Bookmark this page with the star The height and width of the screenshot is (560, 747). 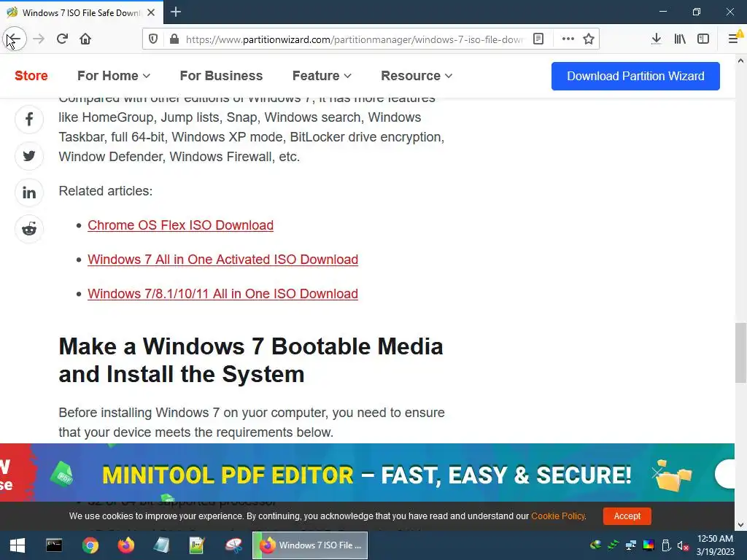tap(589, 39)
